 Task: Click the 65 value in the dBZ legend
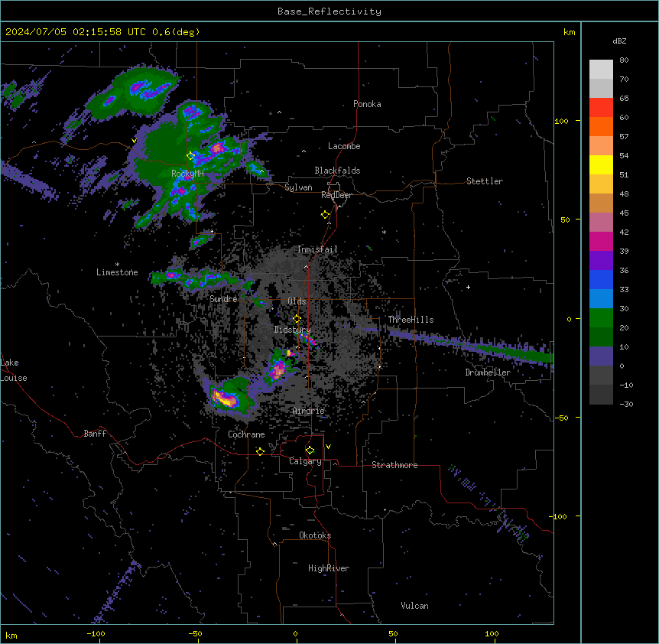pos(624,98)
